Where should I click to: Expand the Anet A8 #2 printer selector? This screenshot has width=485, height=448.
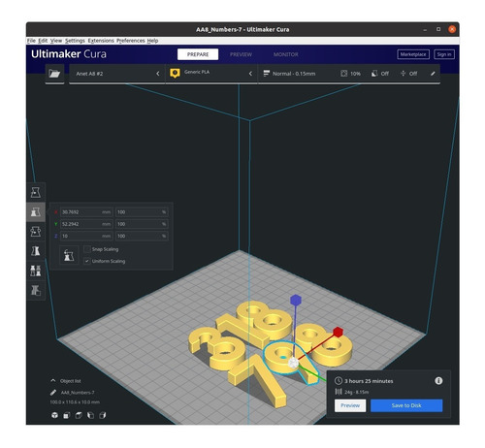117,74
